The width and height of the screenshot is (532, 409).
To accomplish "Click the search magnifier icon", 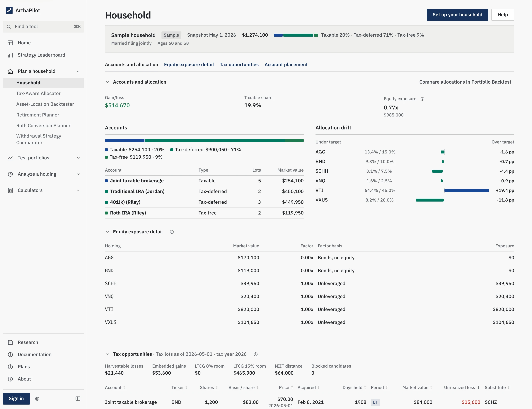I will pos(9,27).
